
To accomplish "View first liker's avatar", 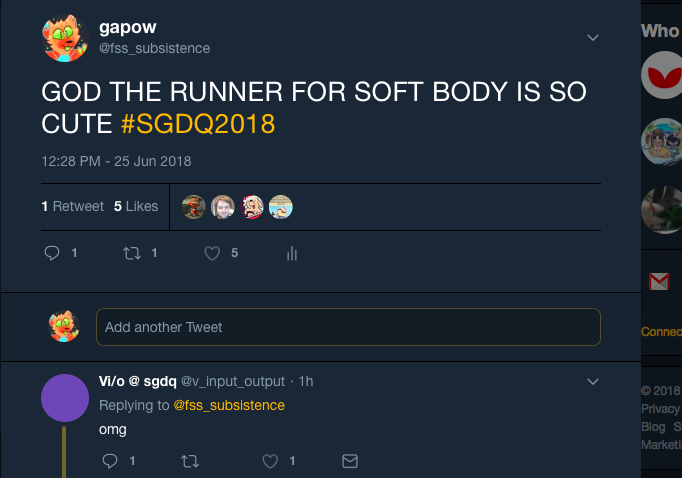I will [195, 207].
